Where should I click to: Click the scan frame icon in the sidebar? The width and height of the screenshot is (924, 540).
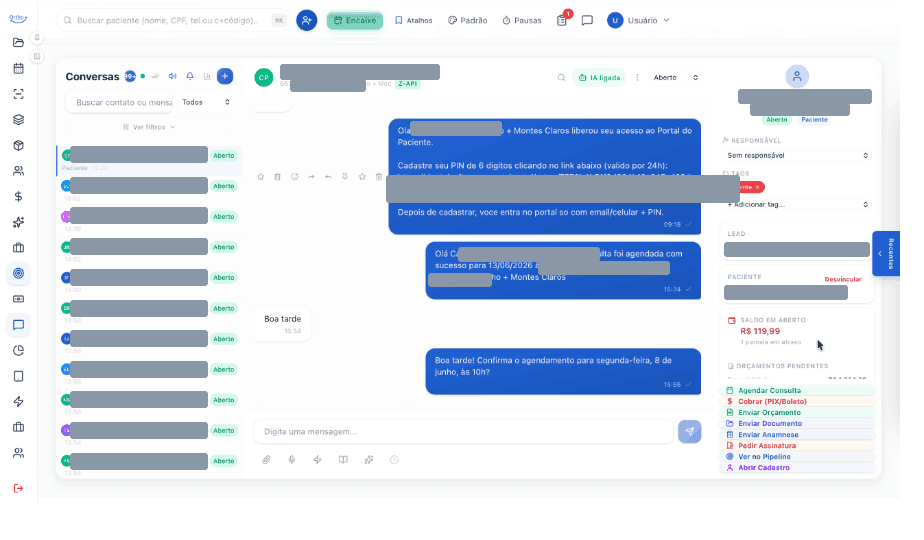[18, 94]
